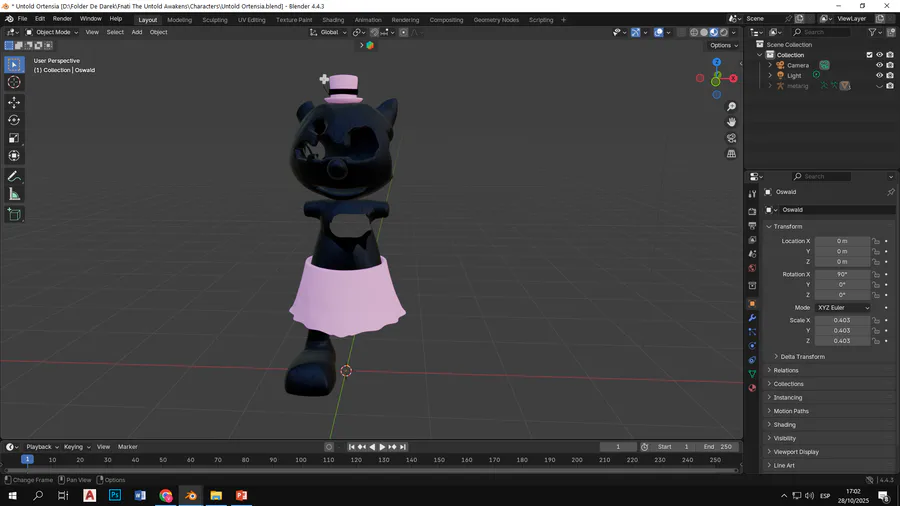The image size is (900, 506).
Task: Select the Add Cube tool
Action: [x=14, y=215]
